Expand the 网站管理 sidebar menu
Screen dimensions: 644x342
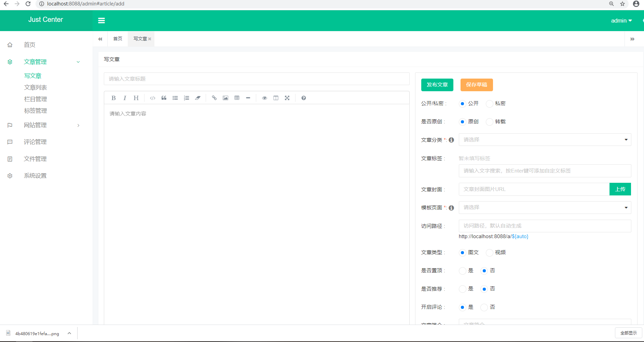coord(35,125)
